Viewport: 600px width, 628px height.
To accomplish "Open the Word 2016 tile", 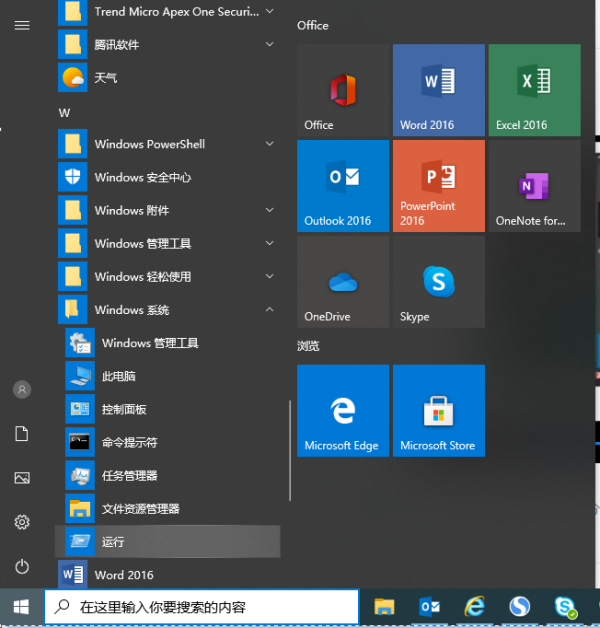I will coord(439,90).
